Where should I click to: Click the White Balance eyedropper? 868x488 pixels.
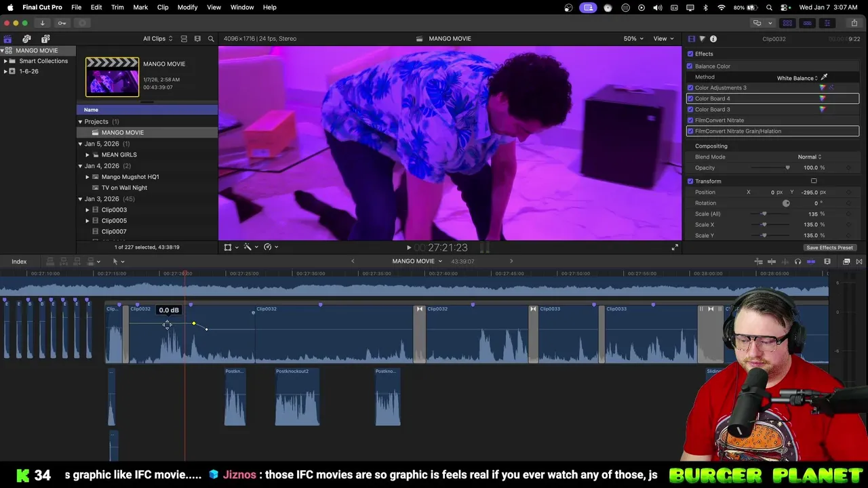(x=825, y=77)
